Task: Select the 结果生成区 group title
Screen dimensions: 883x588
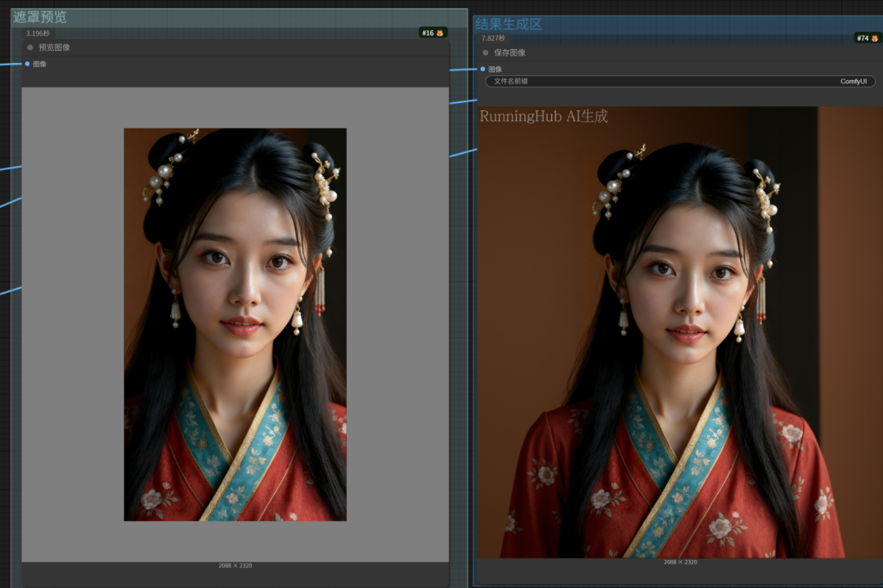Action: pos(509,24)
